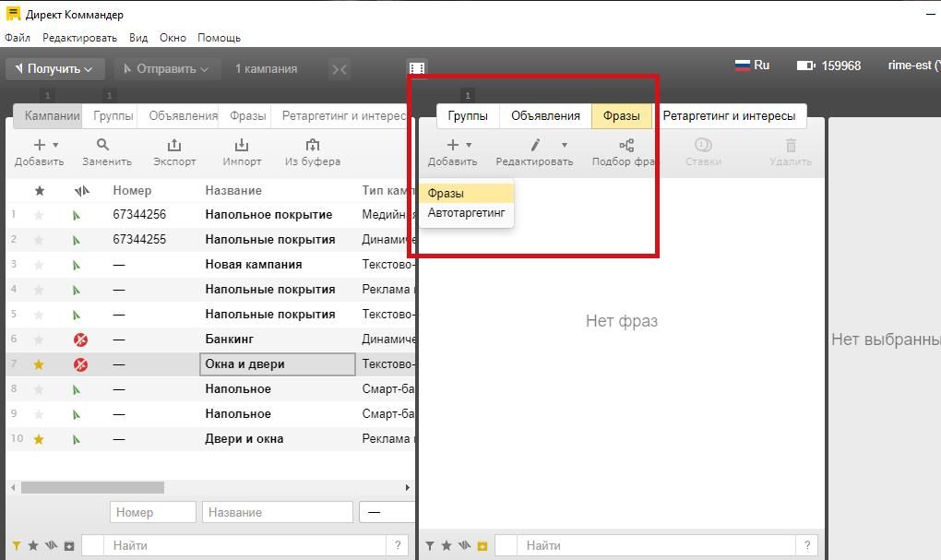Image resolution: width=941 pixels, height=560 pixels.
Task: Click the Редактировать pencil icon
Action: pos(535,145)
